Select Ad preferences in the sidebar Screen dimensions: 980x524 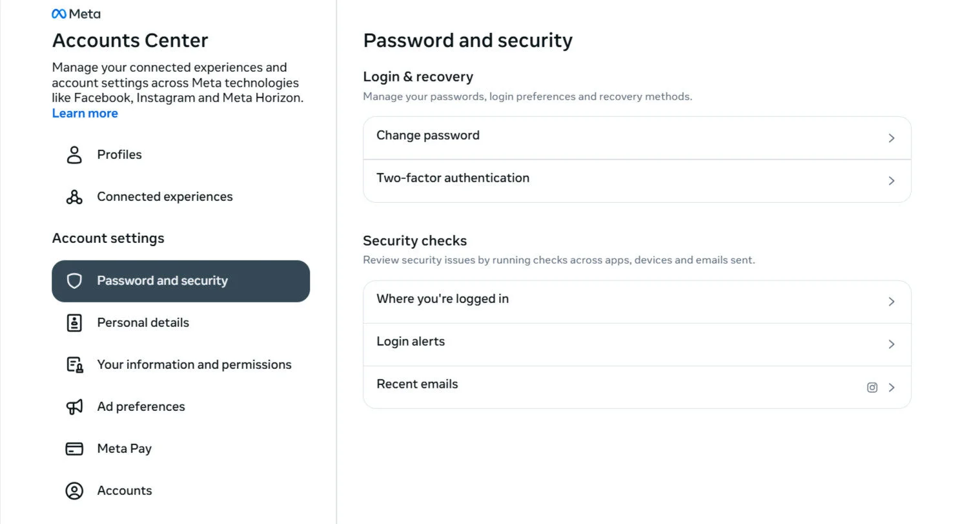pyautogui.click(x=141, y=406)
